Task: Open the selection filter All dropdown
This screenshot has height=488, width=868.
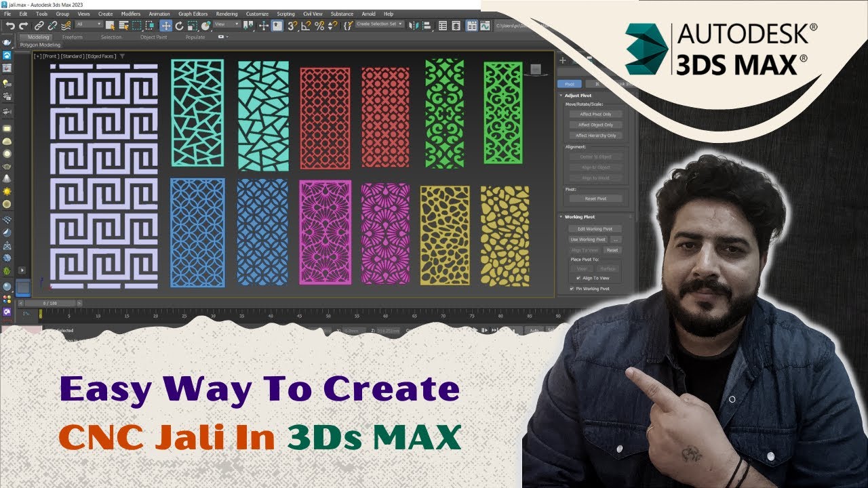Action: pos(89,24)
